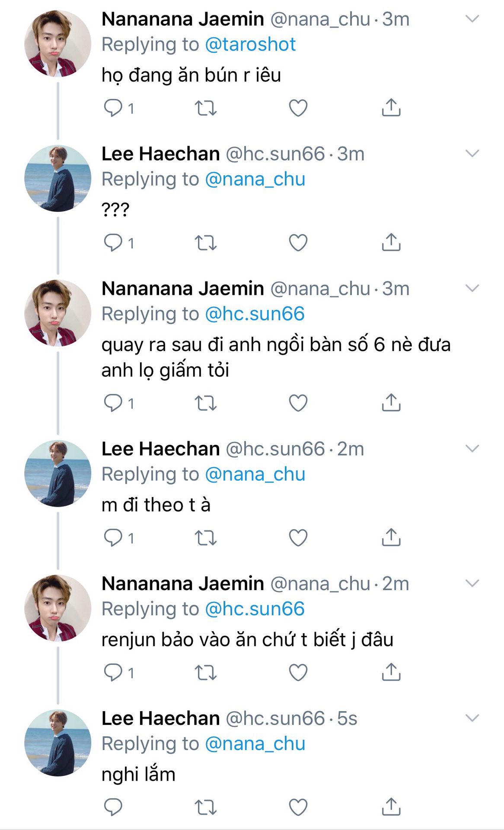Share the "???" tweet
This screenshot has width=504, height=830.
[391, 243]
